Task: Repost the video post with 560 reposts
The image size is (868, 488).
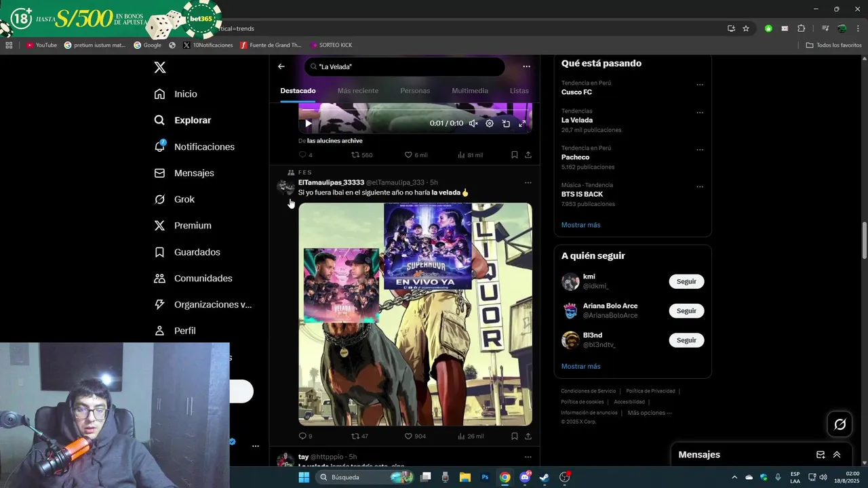Action: [362, 155]
